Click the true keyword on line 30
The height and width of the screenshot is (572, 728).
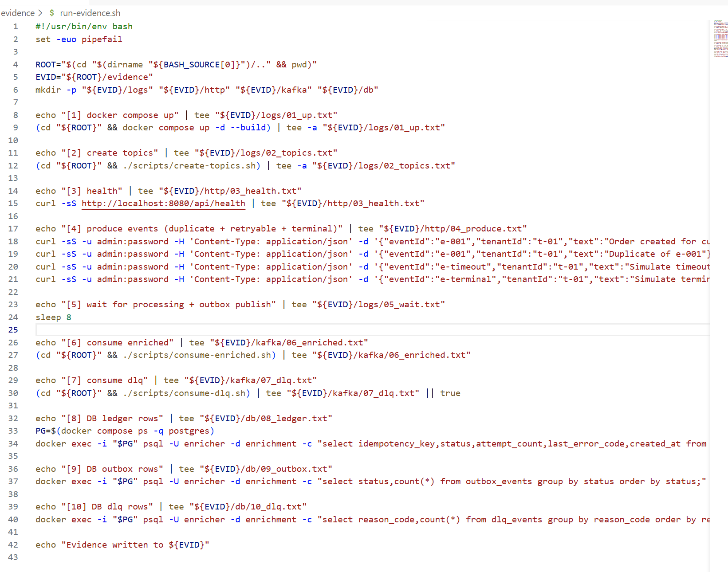point(450,393)
